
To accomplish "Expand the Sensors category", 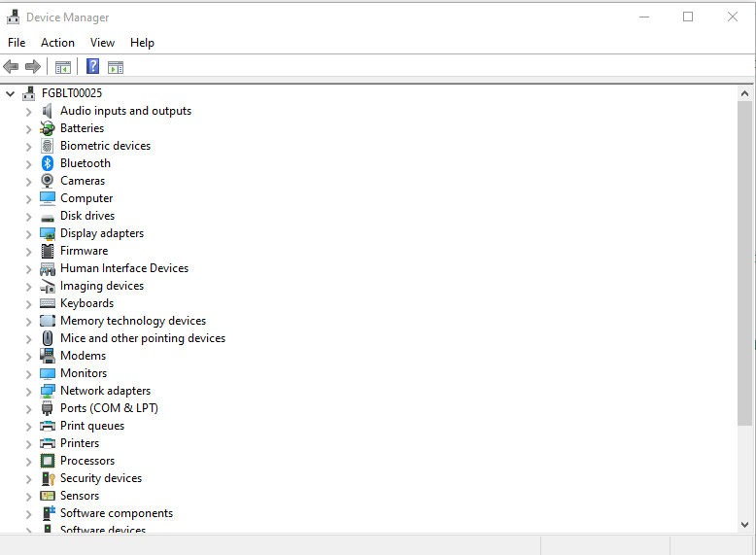I will coord(28,497).
